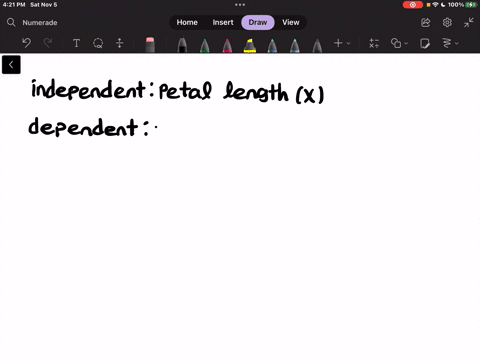Select the gray pen at row end

pyautogui.click(x=317, y=46)
